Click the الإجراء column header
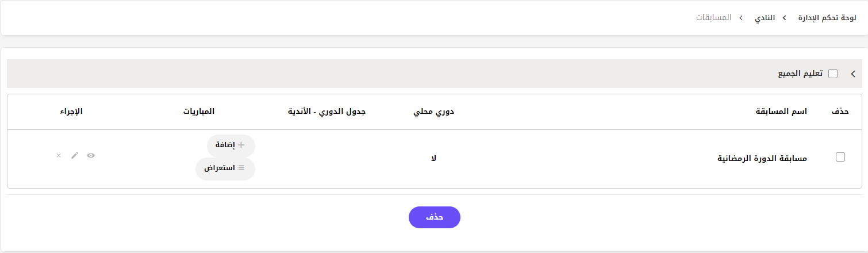The image size is (868, 253). pos(71,112)
